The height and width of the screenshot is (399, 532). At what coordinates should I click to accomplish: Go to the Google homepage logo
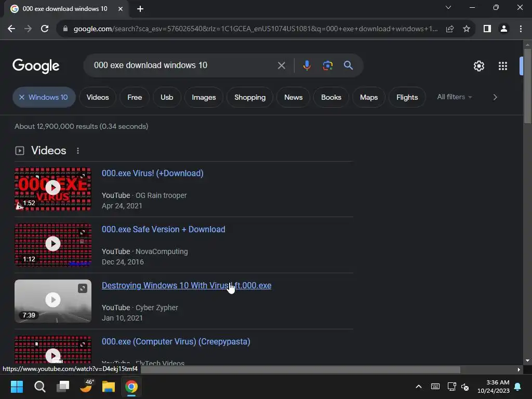[36, 66]
